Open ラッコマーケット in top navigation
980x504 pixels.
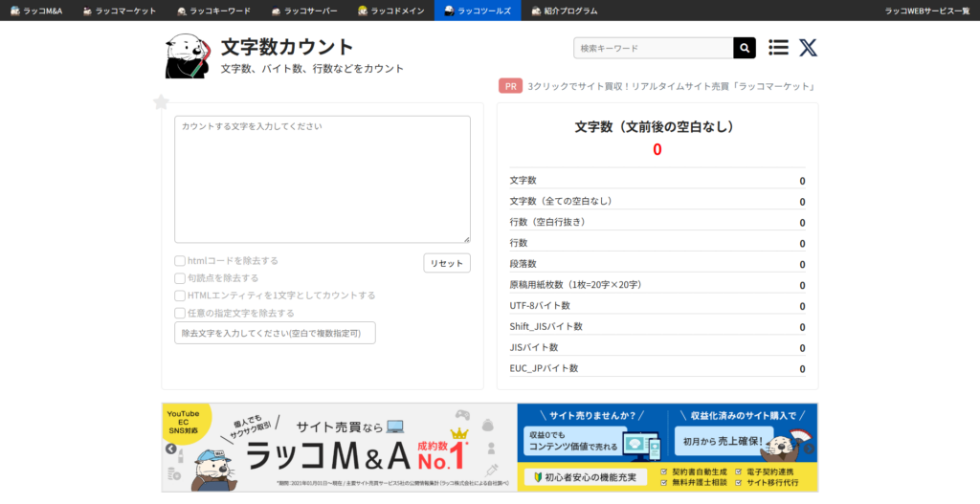point(120,11)
